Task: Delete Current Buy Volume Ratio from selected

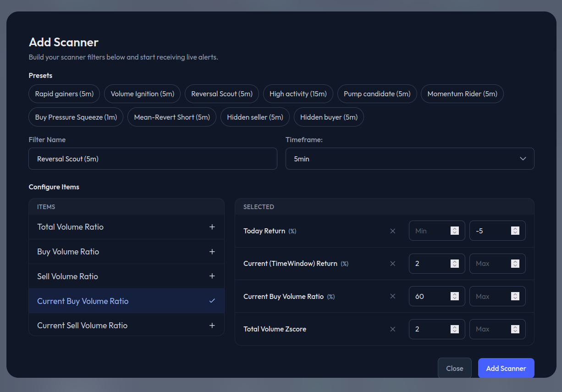Action: 392,297
